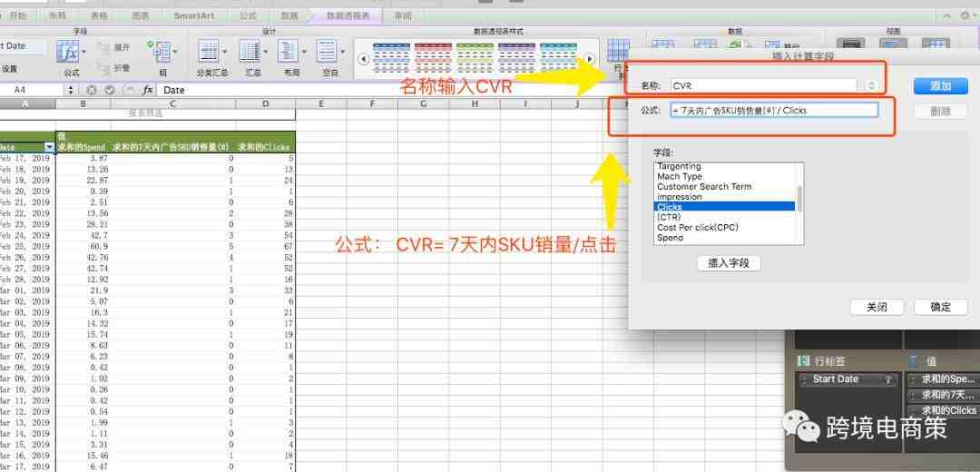This screenshot has width=980, height=472.
Task: Cancel formula bar entry with X icon
Action: pos(92,90)
